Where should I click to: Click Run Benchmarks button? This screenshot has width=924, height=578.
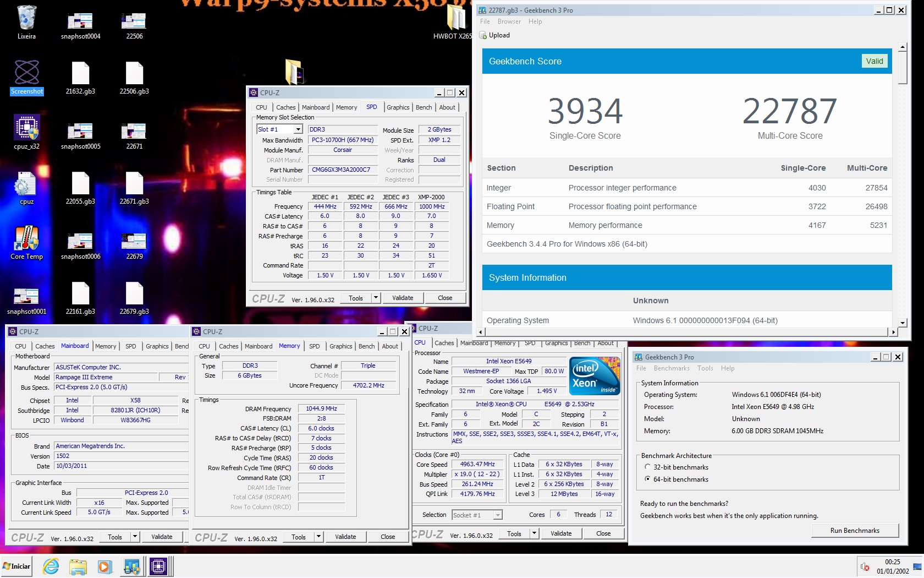(855, 531)
